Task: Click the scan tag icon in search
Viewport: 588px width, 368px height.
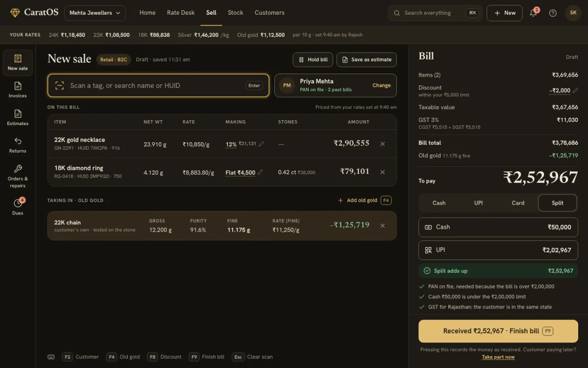Action: coord(59,85)
